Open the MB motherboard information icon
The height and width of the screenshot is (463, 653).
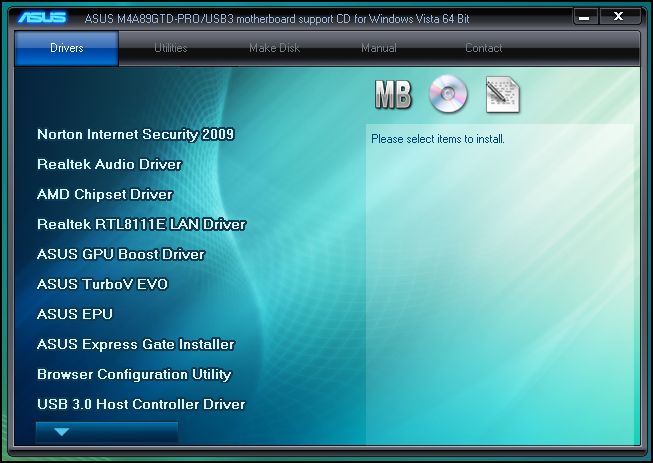393,95
